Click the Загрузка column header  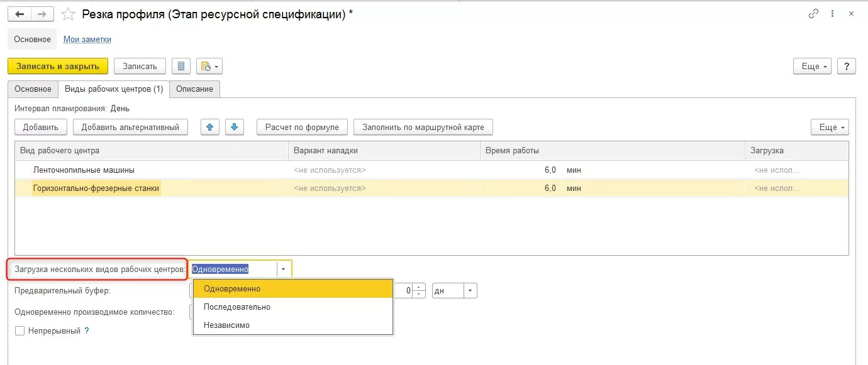(797, 151)
